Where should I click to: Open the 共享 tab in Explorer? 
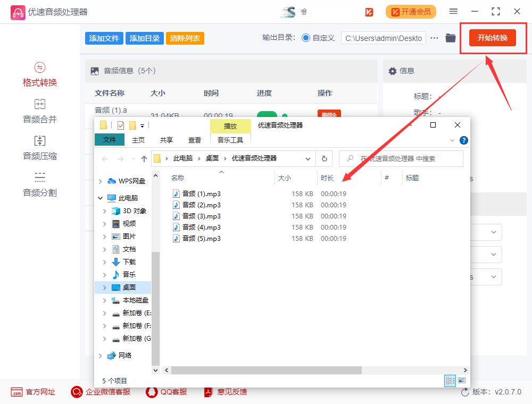click(x=165, y=140)
